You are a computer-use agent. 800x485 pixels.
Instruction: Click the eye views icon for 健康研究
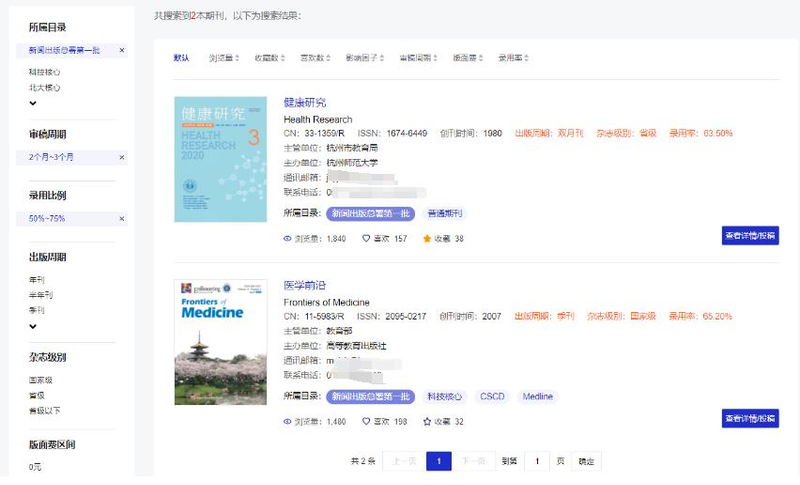pyautogui.click(x=287, y=239)
